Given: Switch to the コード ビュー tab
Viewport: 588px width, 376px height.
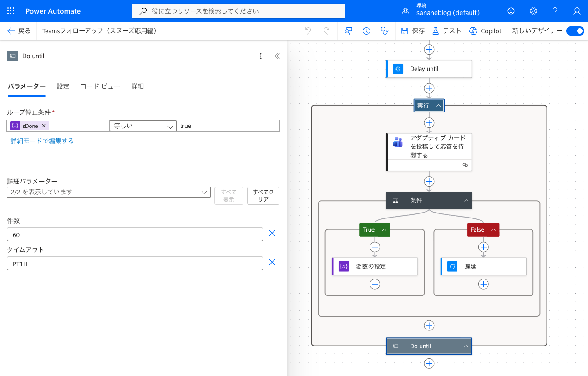Looking at the screenshot, I should (100, 86).
